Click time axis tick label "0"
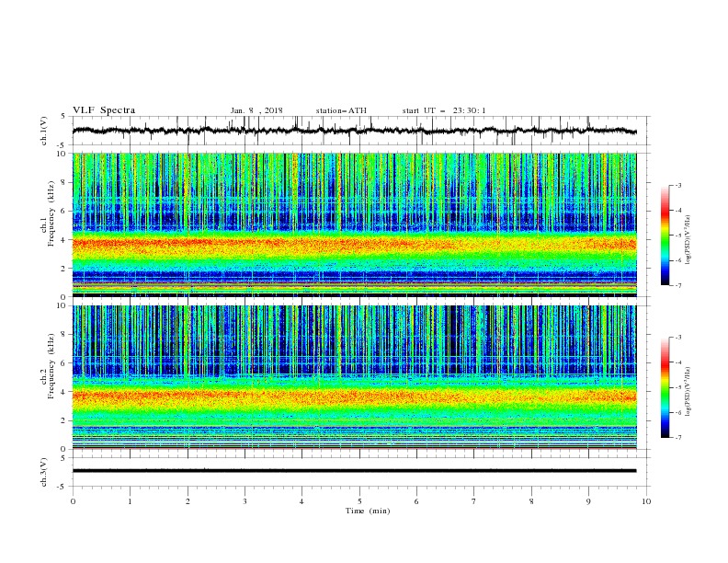This screenshot has width=728, height=563. 73,501
